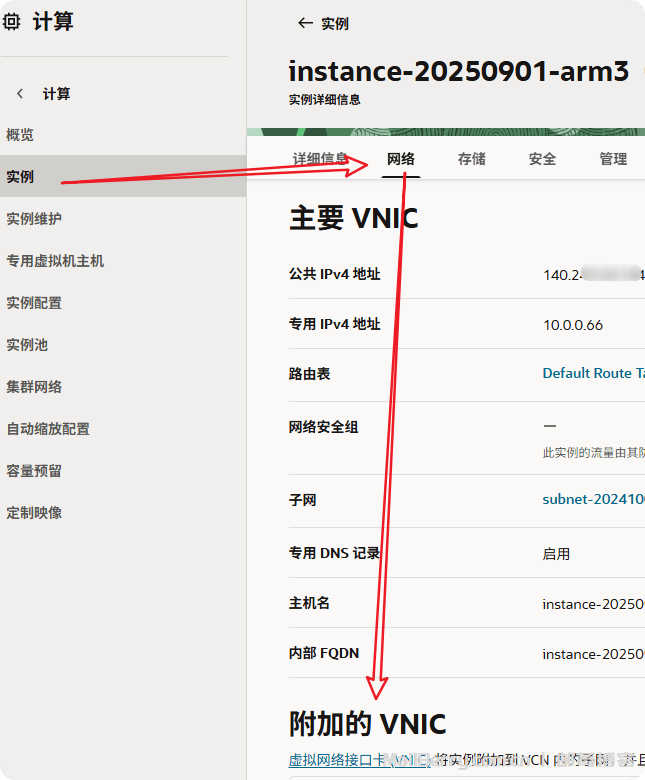Go to 专用虚拟机主机 page

[x=55, y=261]
